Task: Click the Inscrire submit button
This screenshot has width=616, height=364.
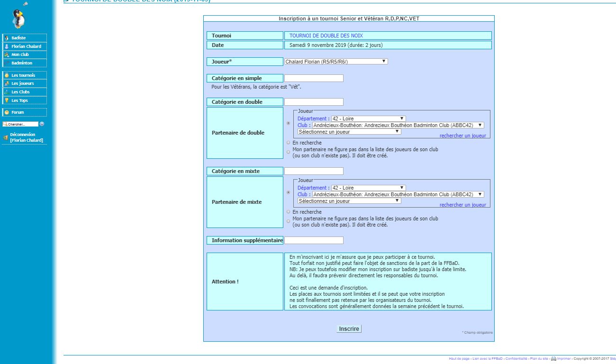Action: 349,329
